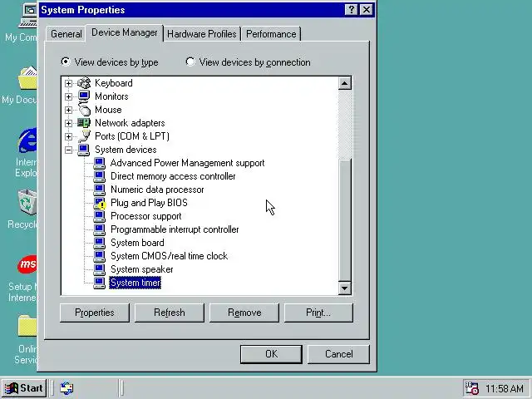This screenshot has width=532, height=399.
Task: Open the Start menu
Action: [x=24, y=388]
